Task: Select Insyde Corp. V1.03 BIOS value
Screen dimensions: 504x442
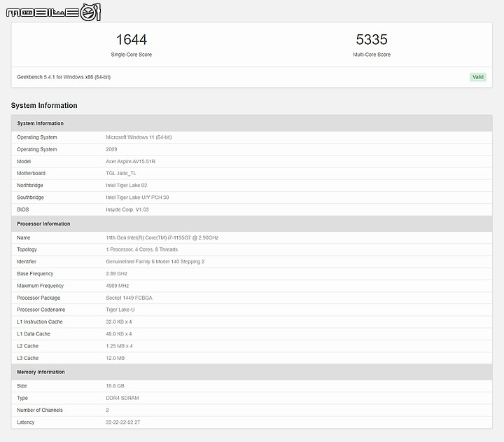Action: click(x=127, y=209)
